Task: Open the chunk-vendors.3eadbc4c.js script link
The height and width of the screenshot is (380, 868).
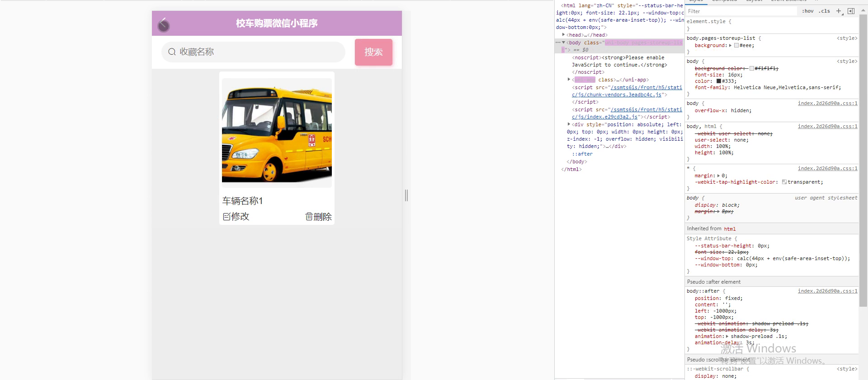Action: 627,91
